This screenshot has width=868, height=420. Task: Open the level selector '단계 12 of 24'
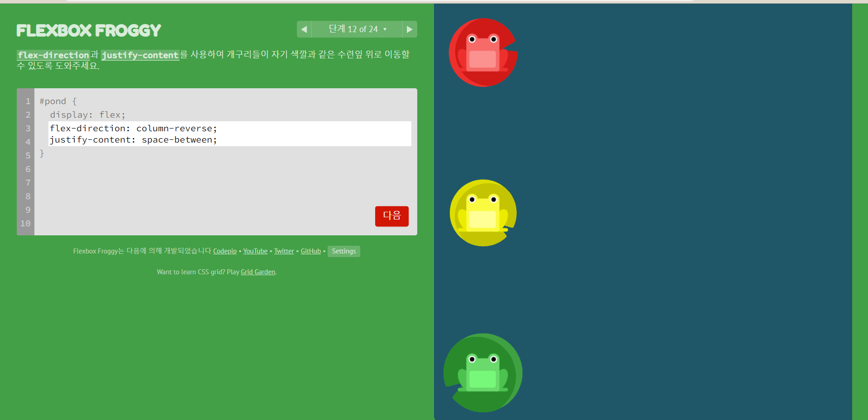[357, 29]
